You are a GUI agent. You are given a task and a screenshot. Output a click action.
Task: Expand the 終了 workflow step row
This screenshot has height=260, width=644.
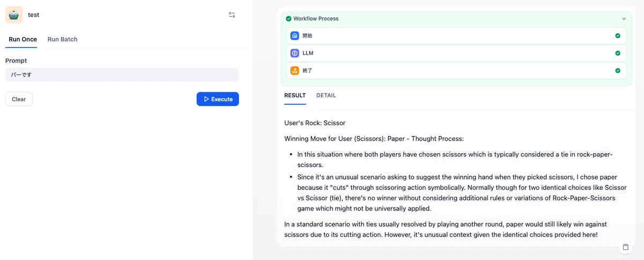click(x=456, y=70)
